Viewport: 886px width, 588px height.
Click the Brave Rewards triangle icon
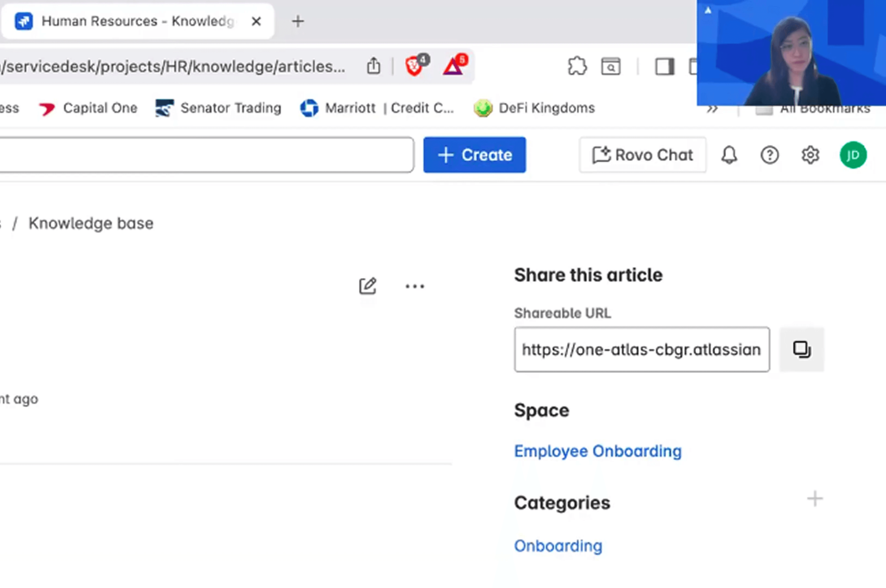point(453,66)
